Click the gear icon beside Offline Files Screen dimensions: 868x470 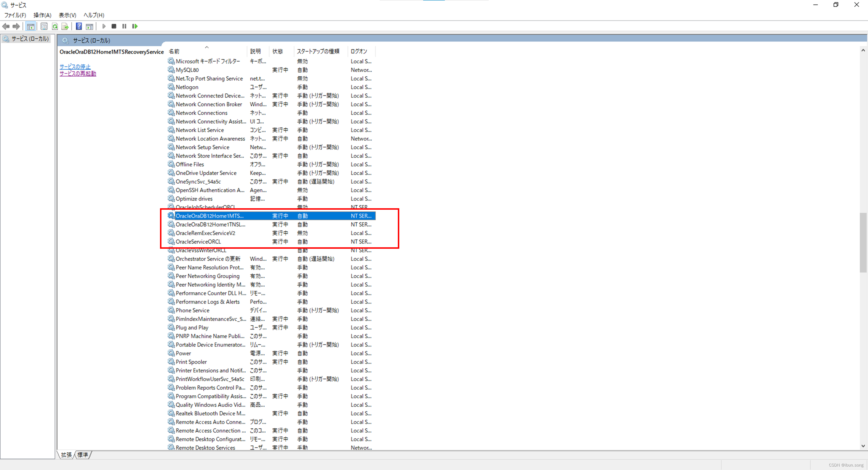point(171,164)
